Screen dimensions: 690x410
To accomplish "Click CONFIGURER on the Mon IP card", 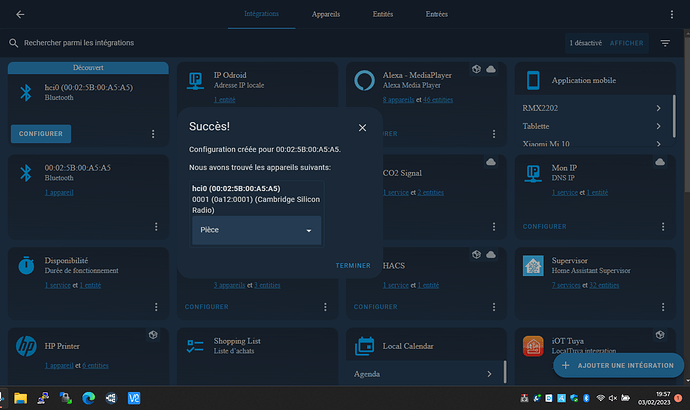I will [544, 227].
